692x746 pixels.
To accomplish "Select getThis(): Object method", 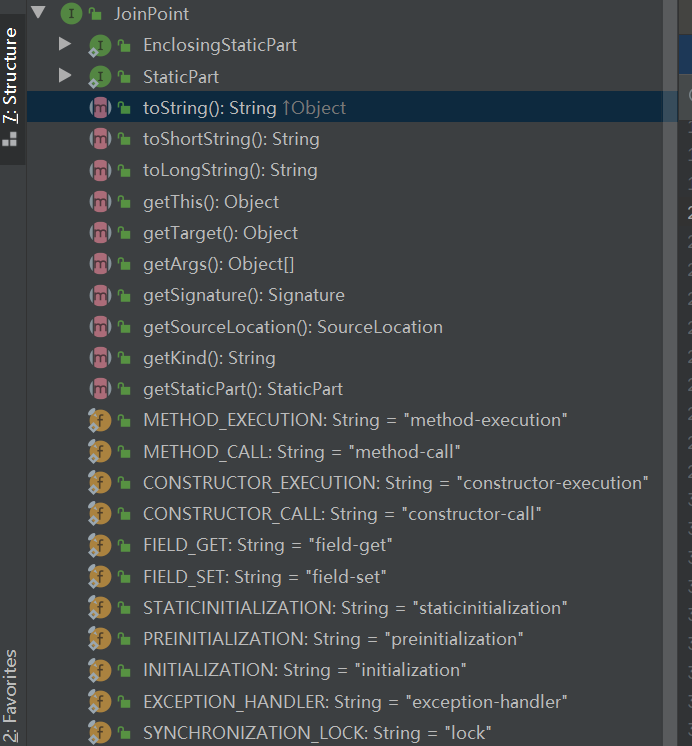I will pos(211,202).
